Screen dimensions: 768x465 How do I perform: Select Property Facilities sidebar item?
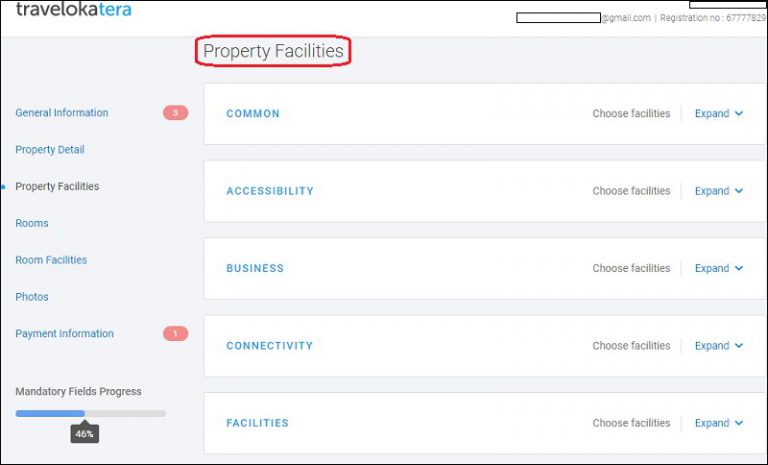(57, 187)
